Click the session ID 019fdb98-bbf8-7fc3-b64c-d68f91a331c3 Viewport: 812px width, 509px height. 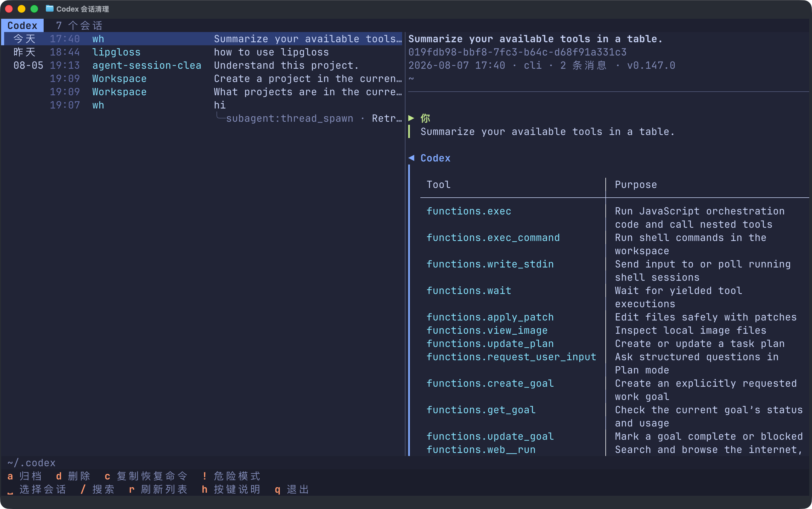coord(517,52)
